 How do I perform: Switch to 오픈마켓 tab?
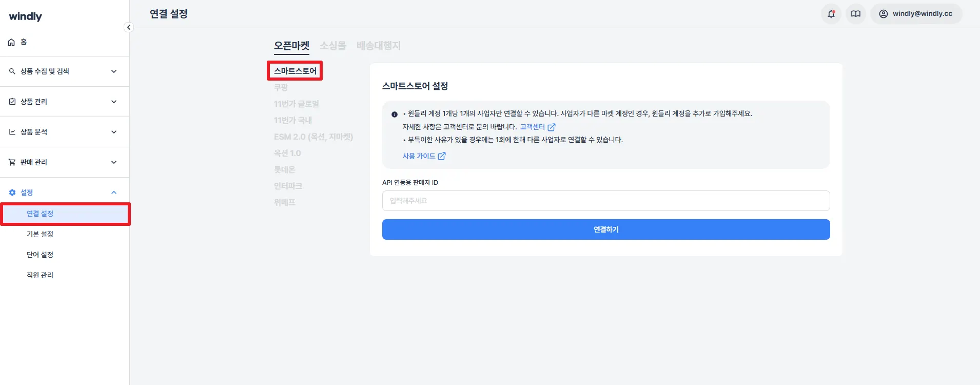[x=291, y=46]
